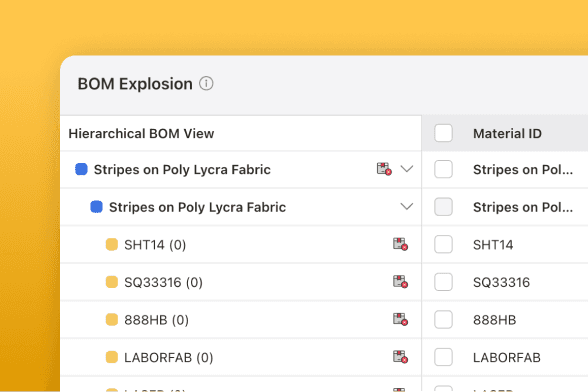588x392 pixels.
Task: Click the Hierarchical BOM View header
Action: pyautogui.click(x=141, y=134)
